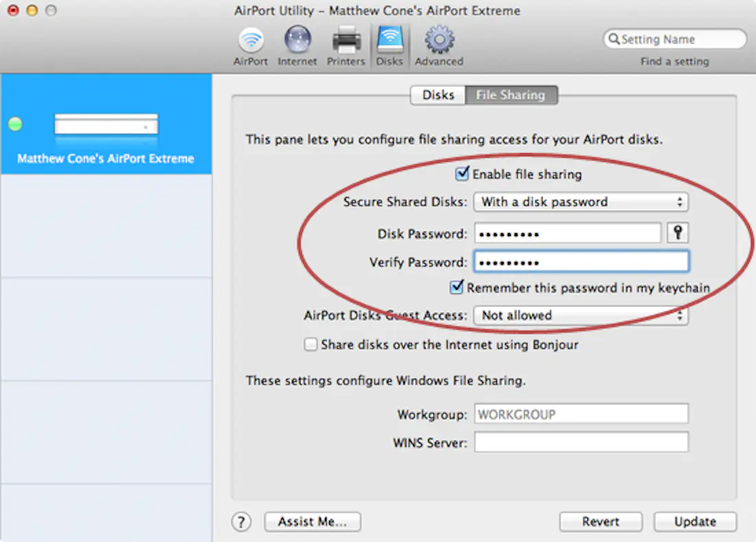Screen dimensions: 756x542
Task: Open the Internet settings icon
Action: coord(297,39)
